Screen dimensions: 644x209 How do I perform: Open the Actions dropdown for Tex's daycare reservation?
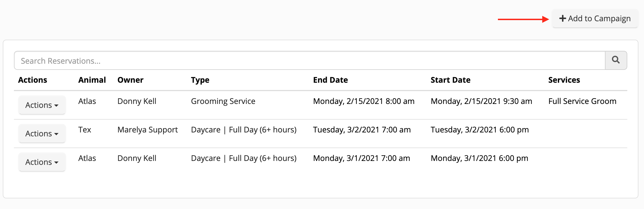click(x=42, y=133)
